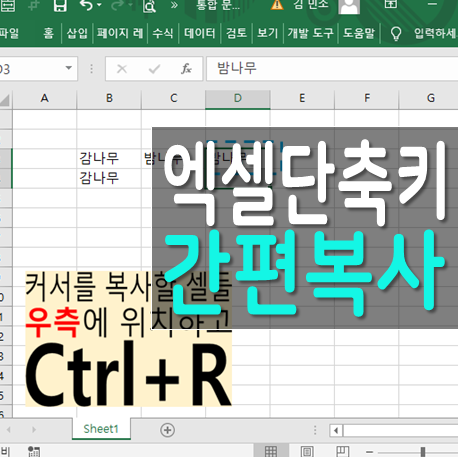Select column G header
Viewport: 459px width, 457px height.
click(430, 98)
